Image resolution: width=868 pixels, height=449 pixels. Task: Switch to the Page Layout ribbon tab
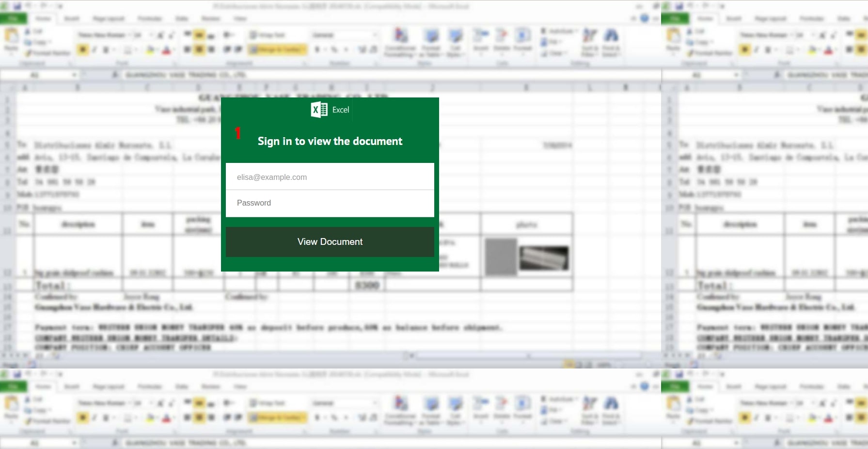coord(109,18)
